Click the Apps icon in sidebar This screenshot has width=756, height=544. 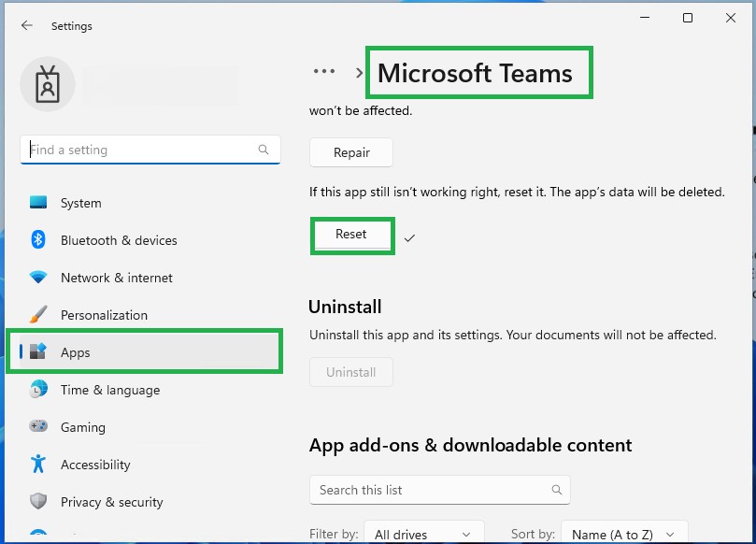(x=38, y=351)
